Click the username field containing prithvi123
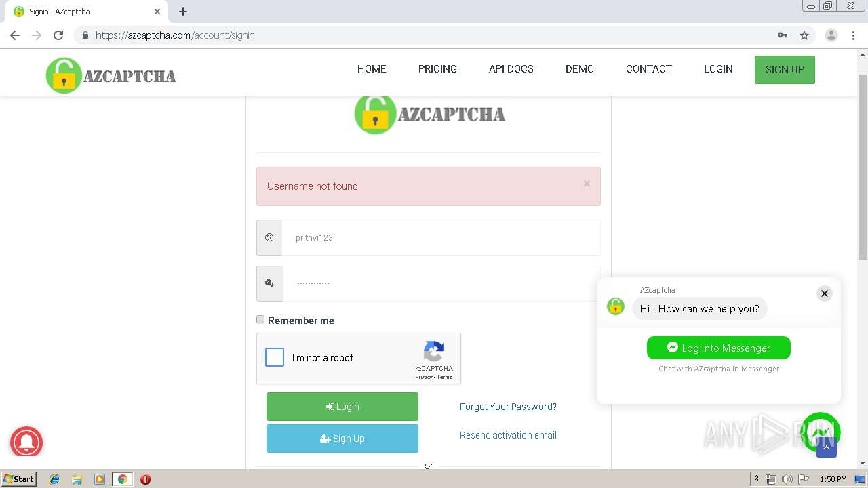The width and height of the screenshot is (868, 488). pyautogui.click(x=441, y=238)
